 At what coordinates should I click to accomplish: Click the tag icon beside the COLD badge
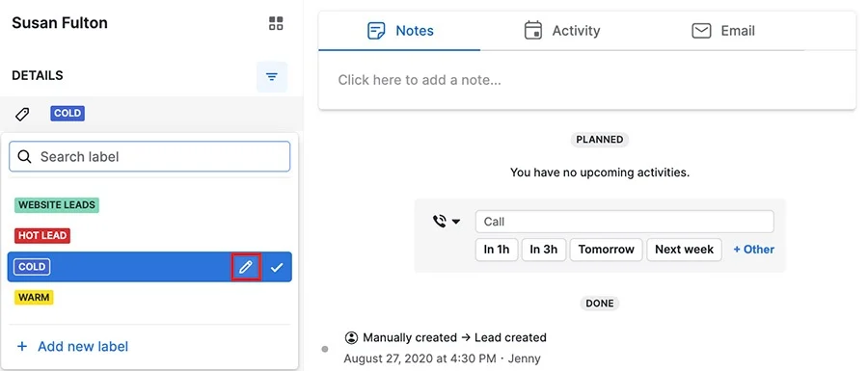tap(21, 114)
